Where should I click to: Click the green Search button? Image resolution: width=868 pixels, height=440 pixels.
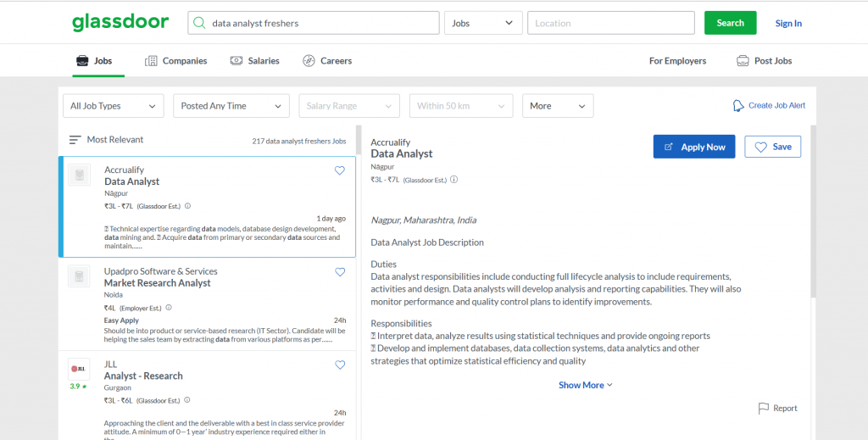coord(730,23)
